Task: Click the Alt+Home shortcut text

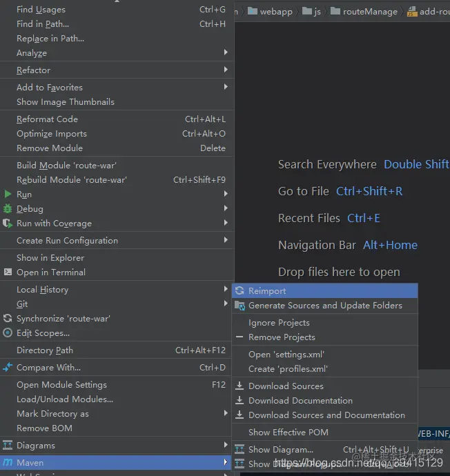Action: [390, 245]
